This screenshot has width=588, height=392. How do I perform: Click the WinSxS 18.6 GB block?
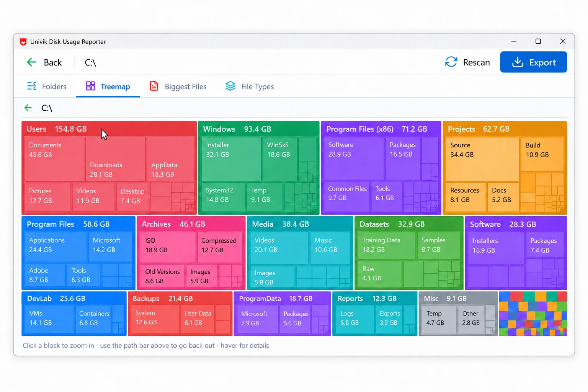[280, 159]
